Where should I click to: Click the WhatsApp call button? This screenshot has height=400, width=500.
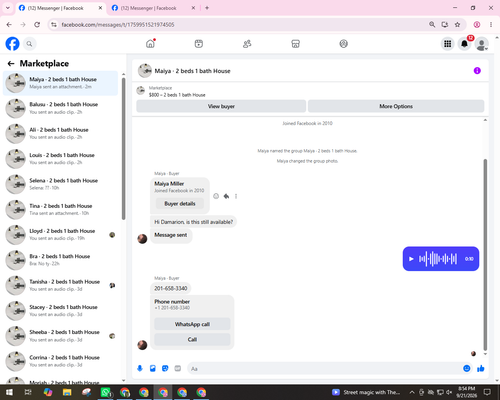pyautogui.click(x=192, y=324)
